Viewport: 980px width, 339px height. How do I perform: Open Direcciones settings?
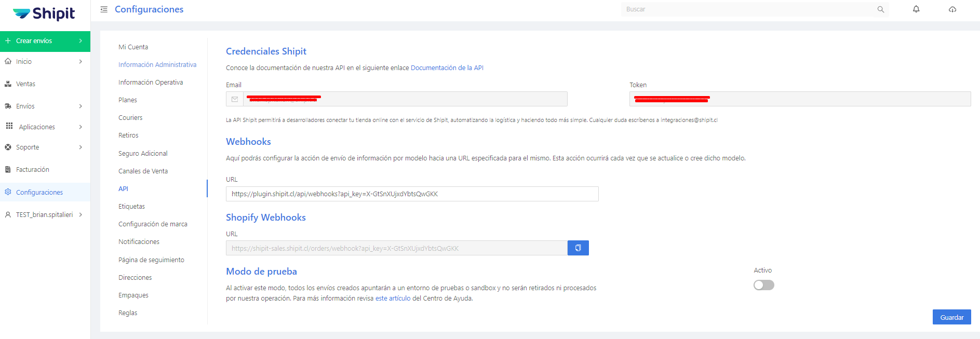coord(135,277)
